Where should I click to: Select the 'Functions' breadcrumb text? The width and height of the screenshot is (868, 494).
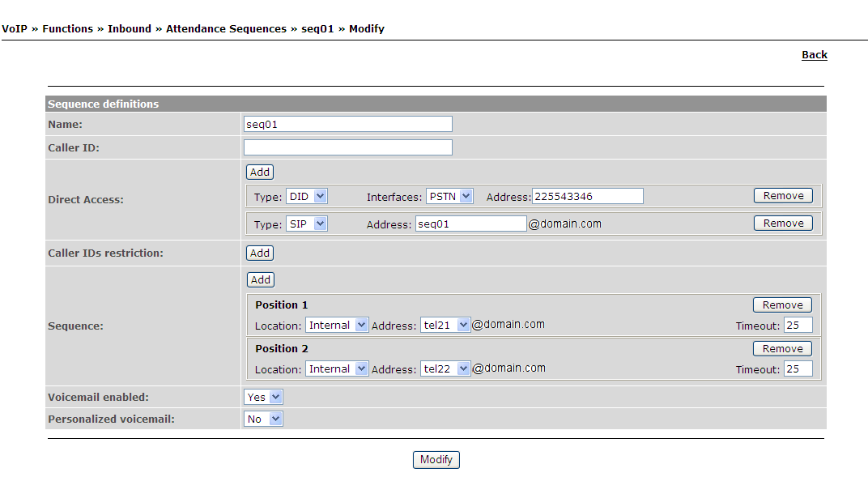67,29
